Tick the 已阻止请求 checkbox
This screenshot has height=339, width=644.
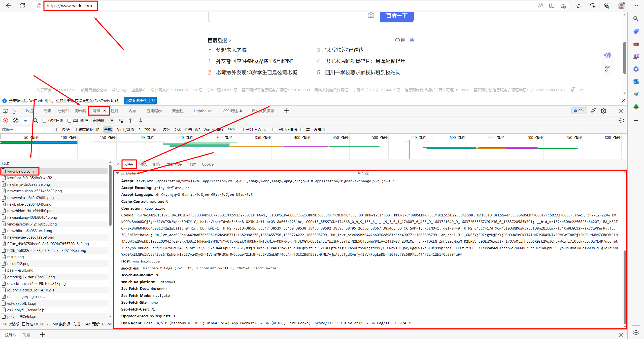click(x=275, y=130)
